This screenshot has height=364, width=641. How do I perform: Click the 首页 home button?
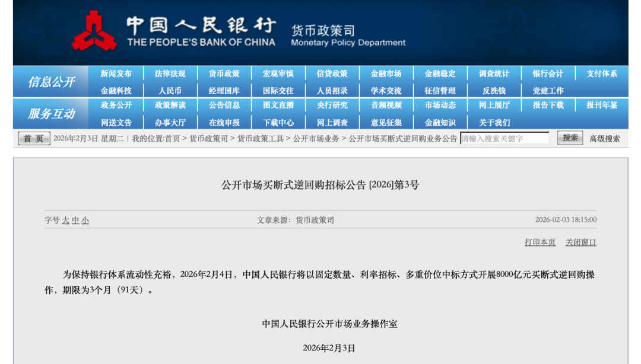[34, 139]
